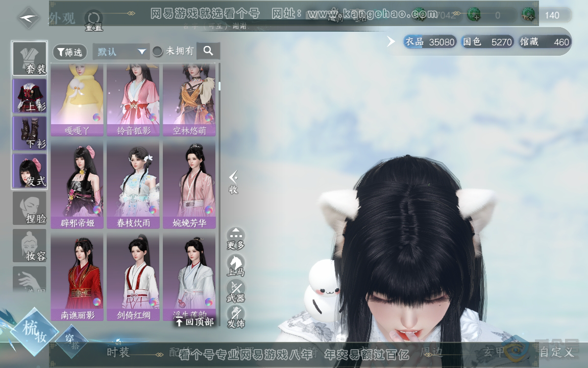
Task: Open the outfit search magnifier
Action: 208,51
